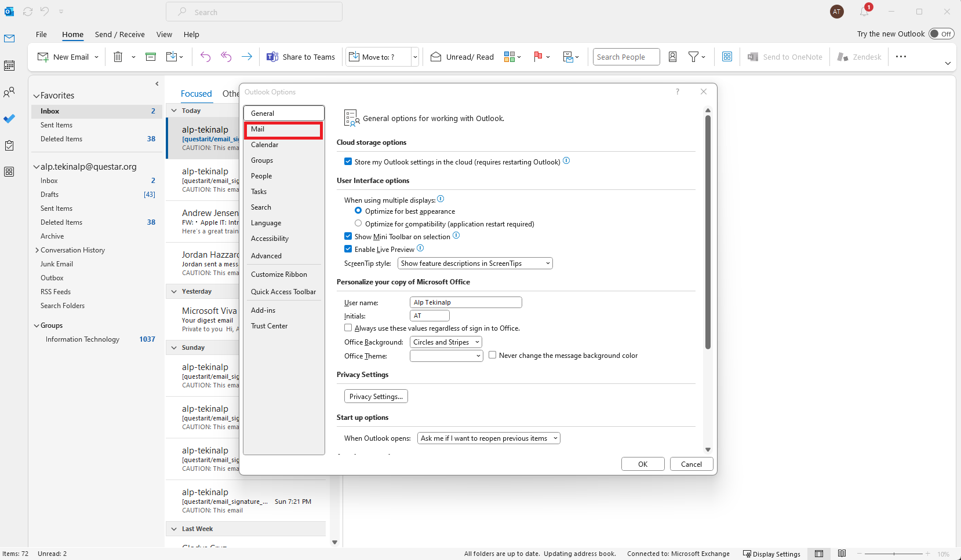Open the Calendar module in left sidebar
961x560 pixels.
point(9,65)
